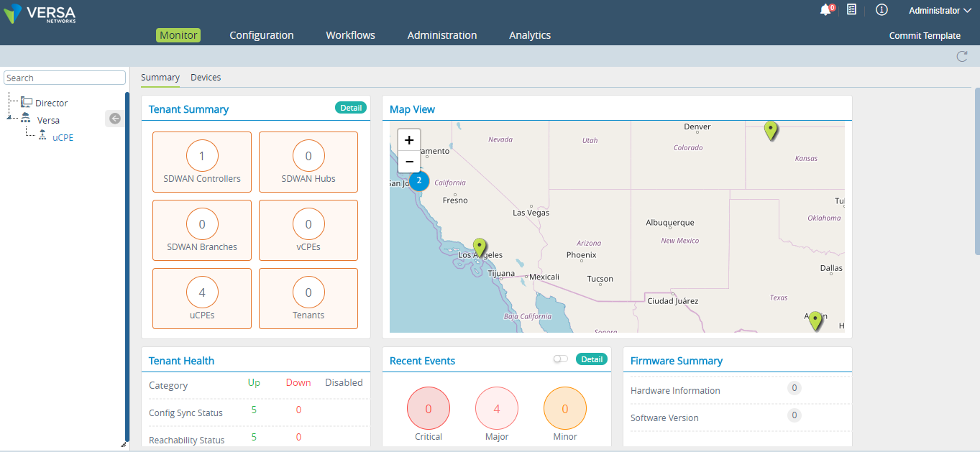Select Versa in the tree
This screenshot has width=980, height=452.
48,120
